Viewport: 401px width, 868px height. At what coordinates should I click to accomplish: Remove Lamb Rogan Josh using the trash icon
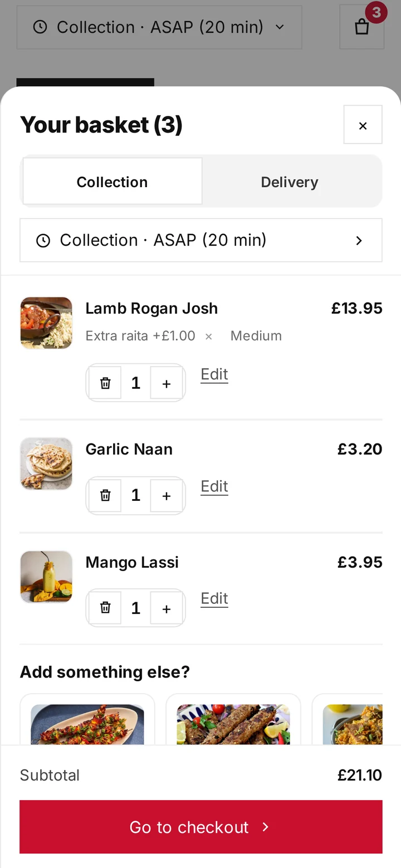tap(105, 383)
